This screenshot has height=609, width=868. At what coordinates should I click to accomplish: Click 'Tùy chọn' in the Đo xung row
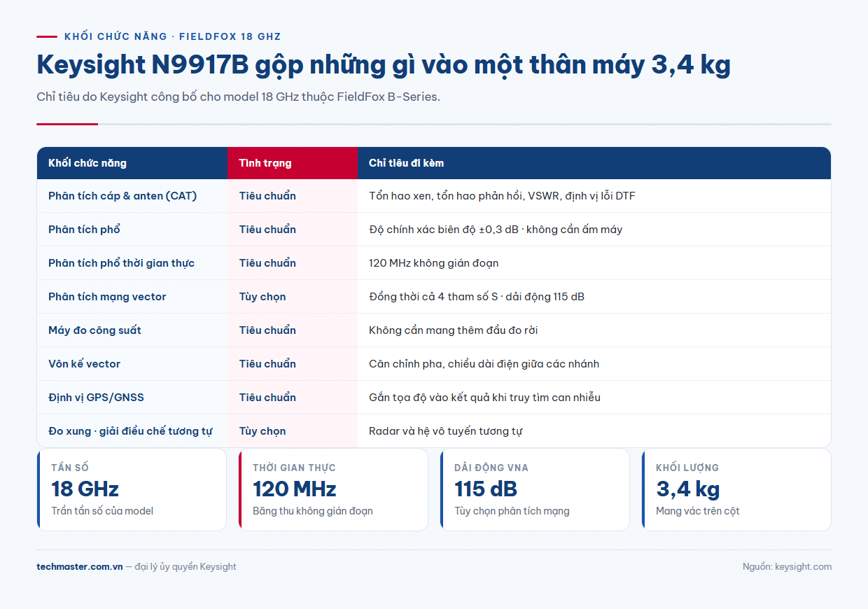(262, 431)
